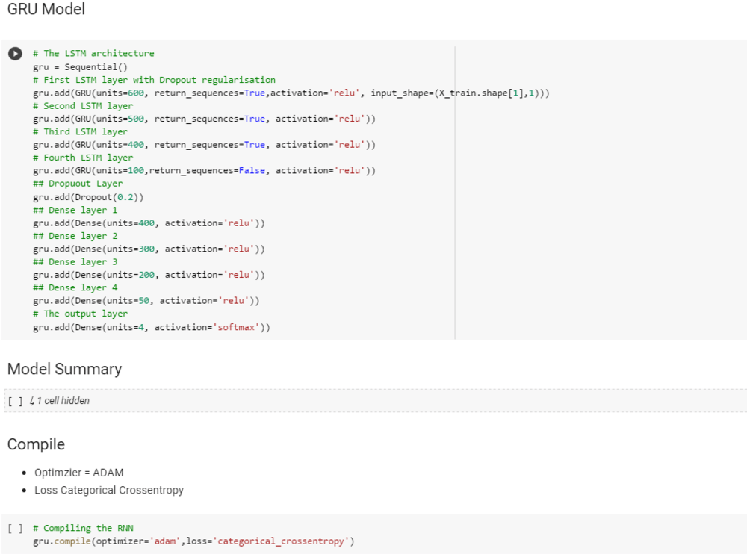
Task: Click the '# Fourth LSTM layer' comment
Action: 83,158
